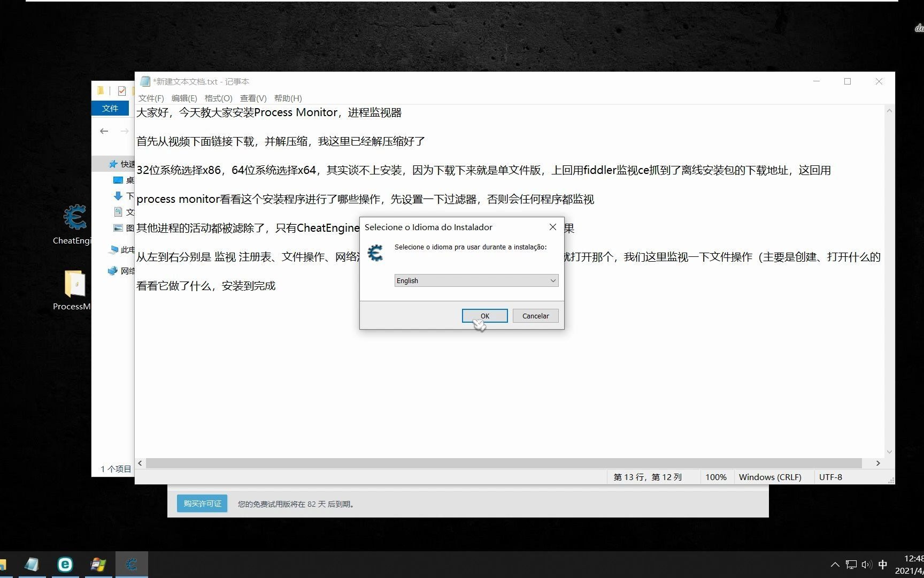Click the Notepad title bar document icon
The width and height of the screenshot is (924, 578).
pos(145,81)
